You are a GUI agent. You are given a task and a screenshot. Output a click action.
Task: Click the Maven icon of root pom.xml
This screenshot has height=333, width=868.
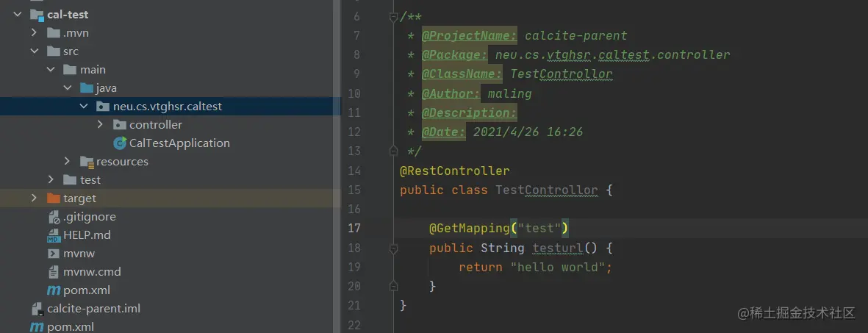click(37, 326)
